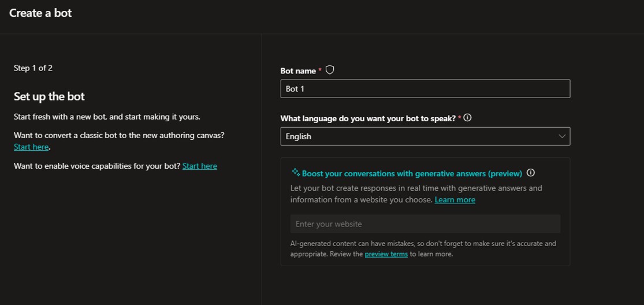Click the Create a bot page title
Viewport: 644px width, 305px height.
(x=40, y=13)
